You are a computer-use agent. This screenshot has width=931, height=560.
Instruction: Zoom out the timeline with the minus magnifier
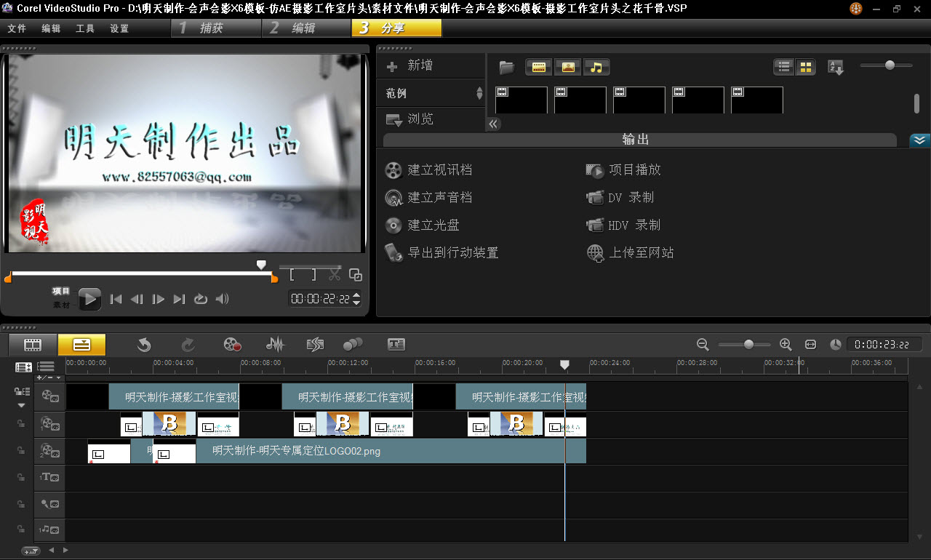[x=703, y=345]
